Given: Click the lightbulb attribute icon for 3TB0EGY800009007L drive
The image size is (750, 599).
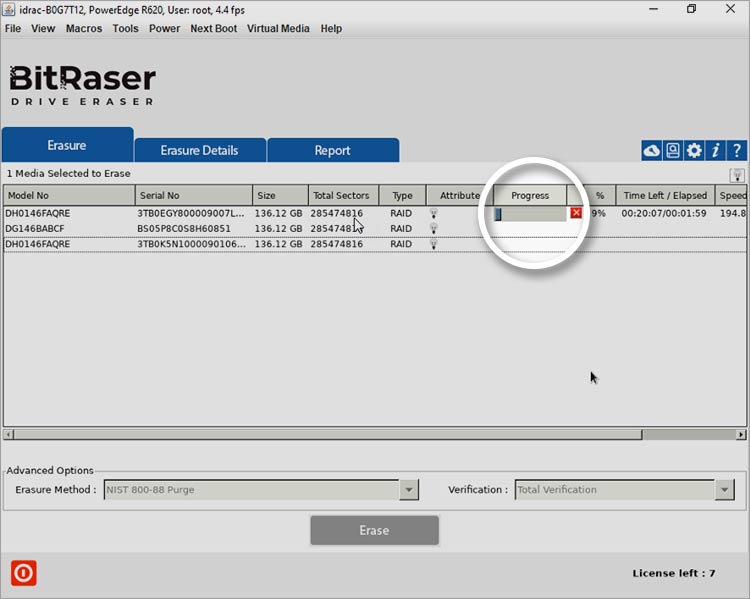Looking at the screenshot, I should click(433, 213).
